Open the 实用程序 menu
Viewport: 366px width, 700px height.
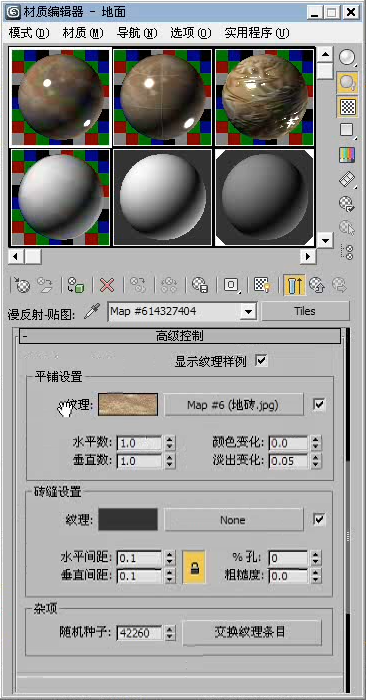pyautogui.click(x=257, y=33)
